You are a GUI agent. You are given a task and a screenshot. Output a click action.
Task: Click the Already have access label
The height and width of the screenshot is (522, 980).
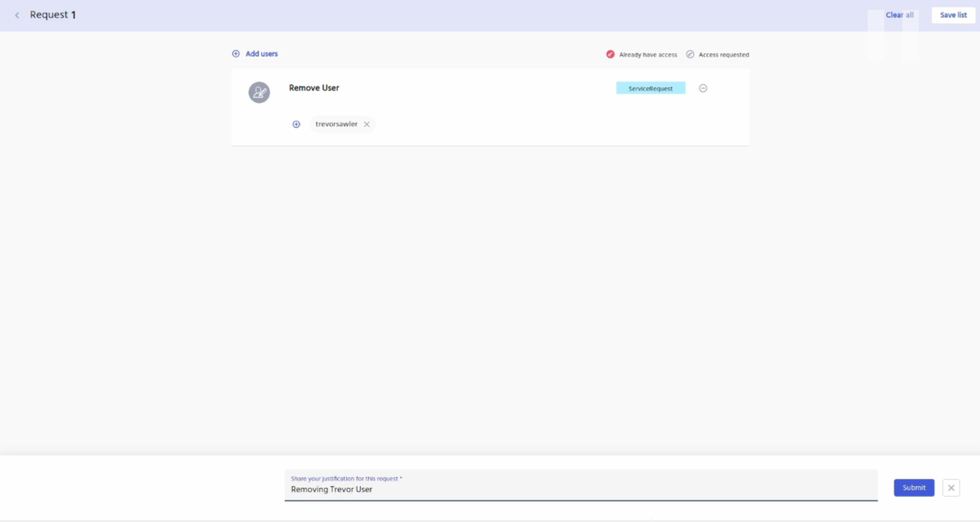[x=648, y=55]
